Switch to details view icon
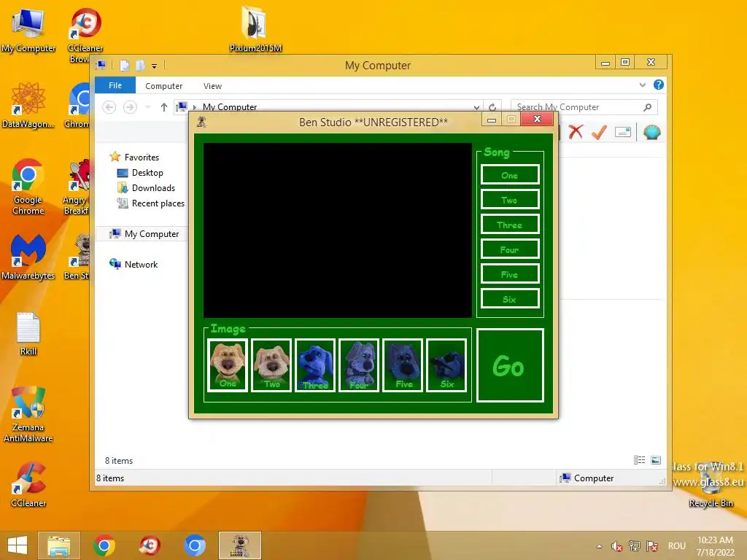 (x=639, y=459)
